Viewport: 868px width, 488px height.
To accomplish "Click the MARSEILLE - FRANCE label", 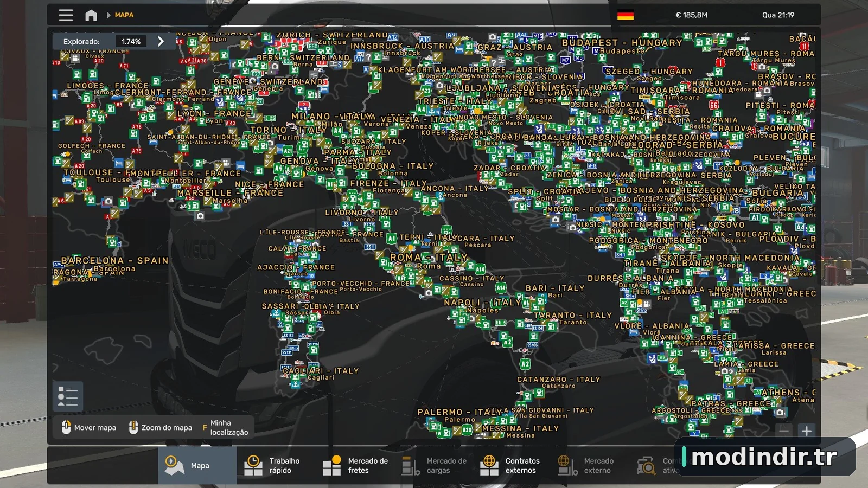I will 230,192.
